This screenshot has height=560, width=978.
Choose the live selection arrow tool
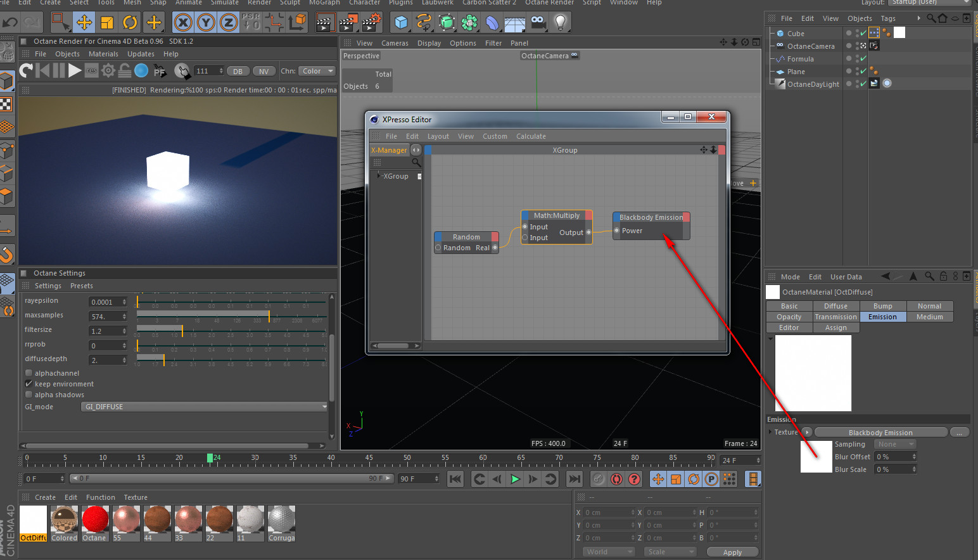(61, 23)
